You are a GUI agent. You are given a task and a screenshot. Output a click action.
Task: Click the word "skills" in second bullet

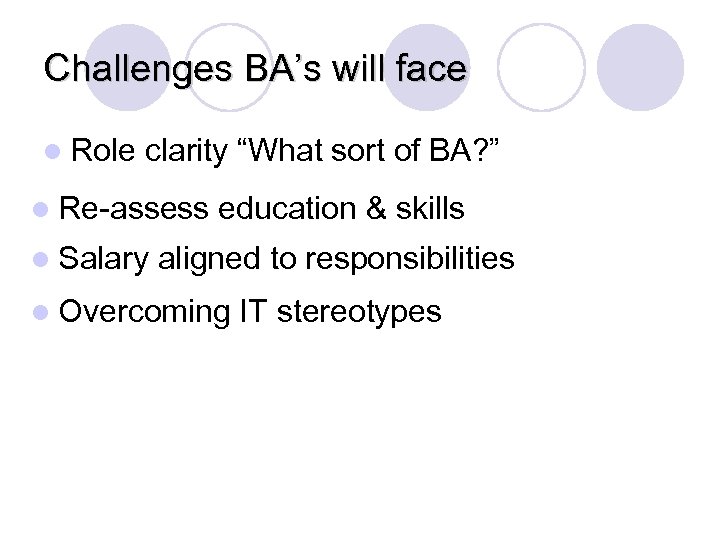[x=430, y=209]
